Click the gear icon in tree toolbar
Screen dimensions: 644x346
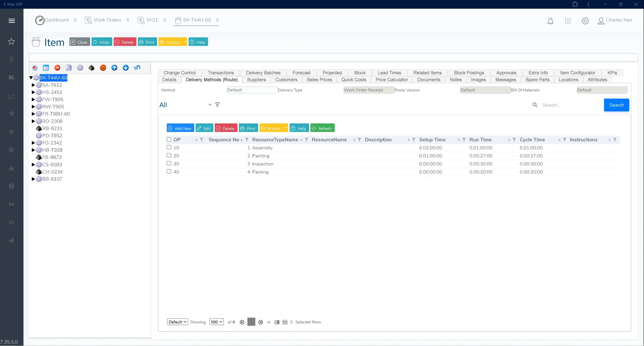tap(80, 68)
